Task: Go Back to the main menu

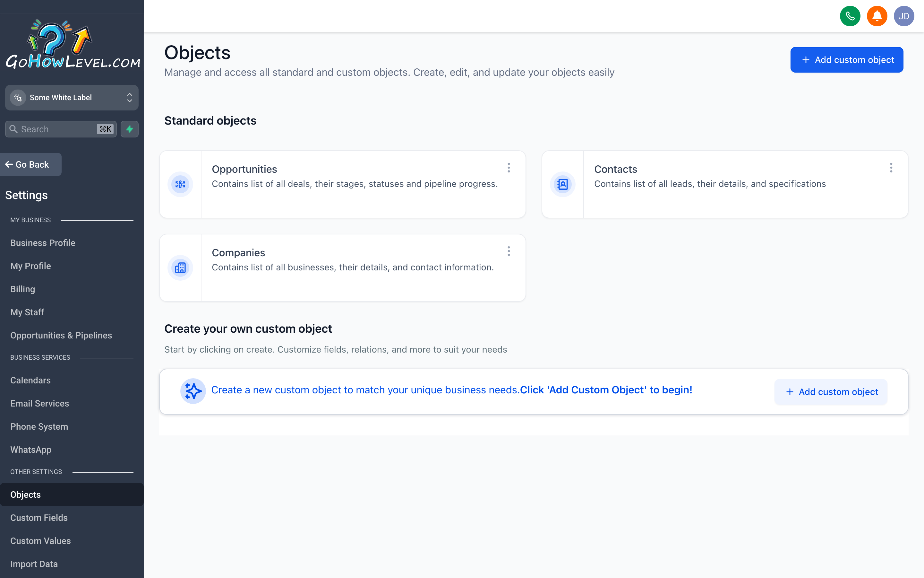Action: point(30,164)
